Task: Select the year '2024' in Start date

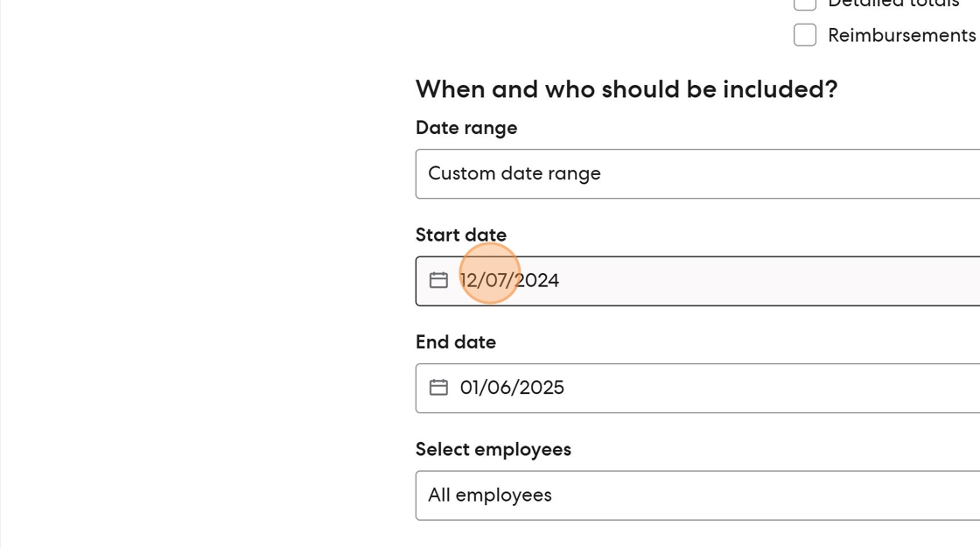Action: click(536, 280)
